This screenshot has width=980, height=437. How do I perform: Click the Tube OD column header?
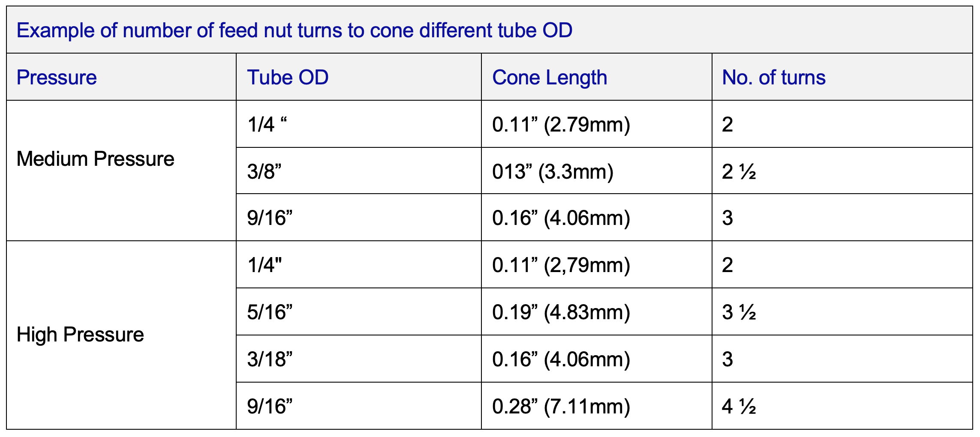pos(288,78)
